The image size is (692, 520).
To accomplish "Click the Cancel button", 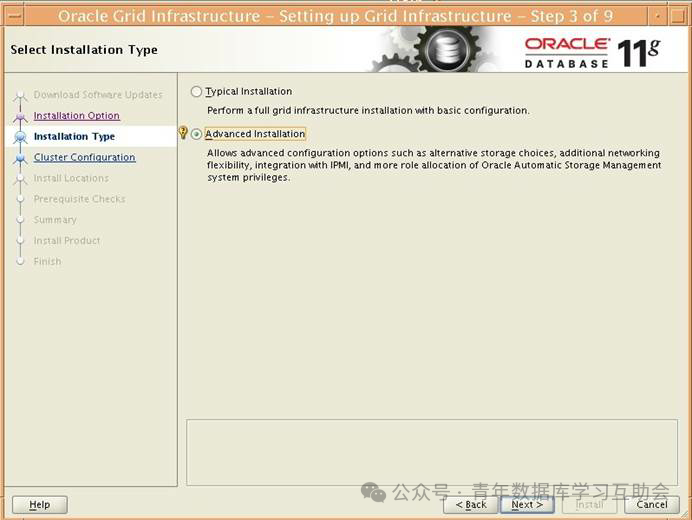I will [651, 505].
